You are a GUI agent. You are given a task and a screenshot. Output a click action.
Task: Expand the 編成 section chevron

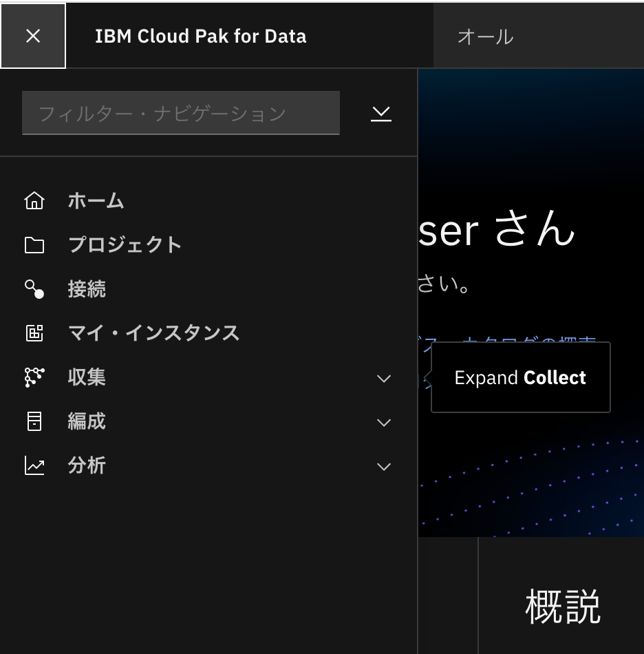tap(384, 423)
